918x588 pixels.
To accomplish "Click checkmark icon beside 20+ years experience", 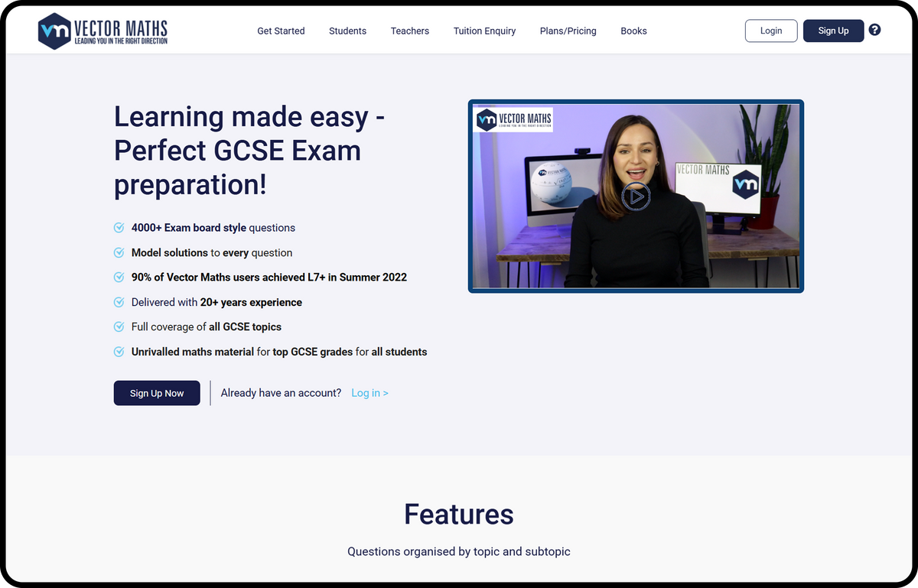I will [119, 302].
